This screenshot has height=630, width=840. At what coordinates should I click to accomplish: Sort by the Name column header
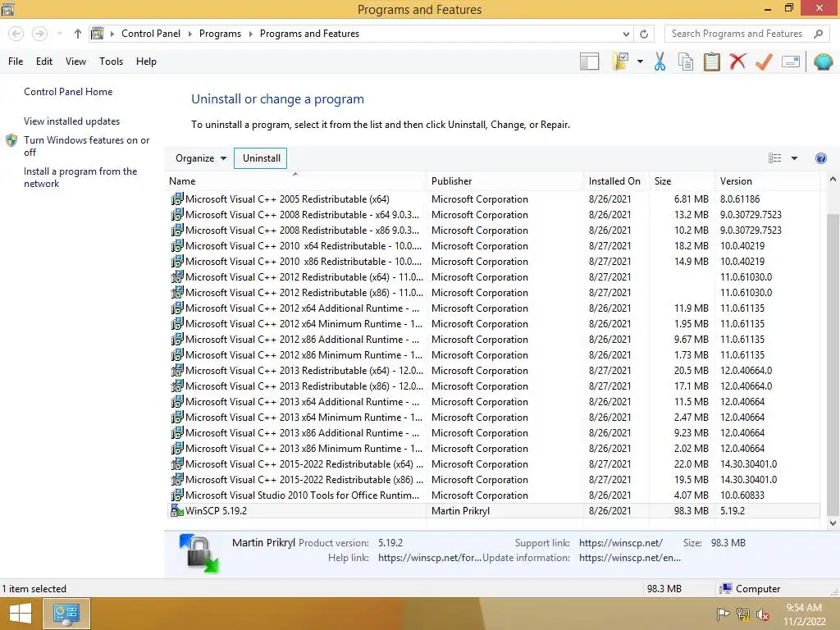(x=294, y=181)
